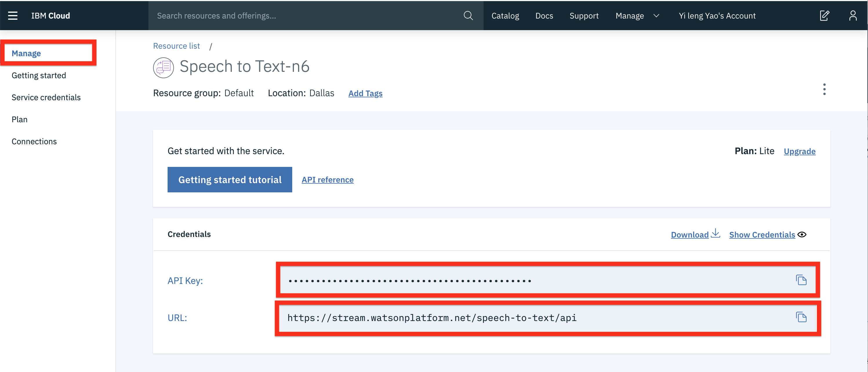Click the Upgrade plan link
The height and width of the screenshot is (372, 868).
[x=799, y=151]
